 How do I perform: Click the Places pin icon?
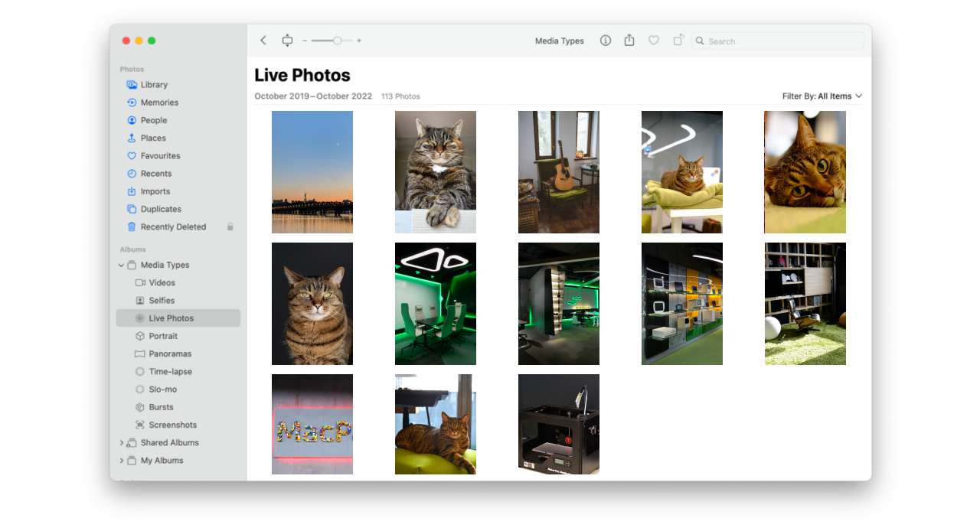[132, 138]
